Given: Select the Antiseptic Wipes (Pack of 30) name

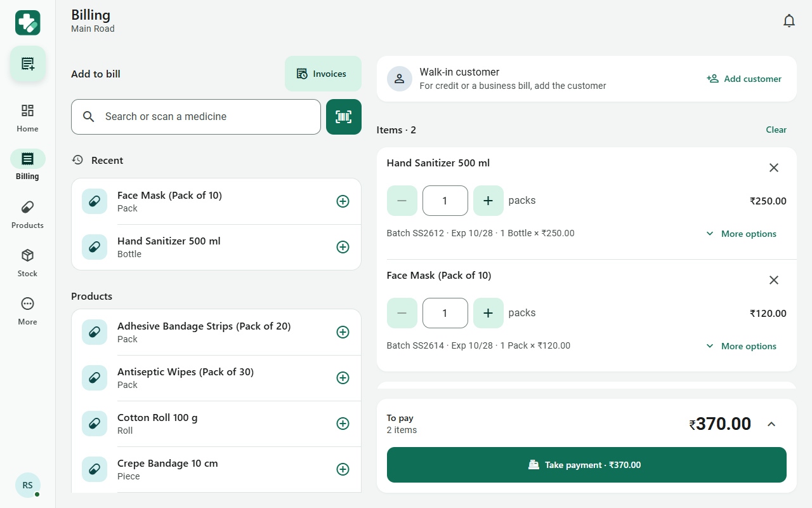Looking at the screenshot, I should (x=185, y=372).
